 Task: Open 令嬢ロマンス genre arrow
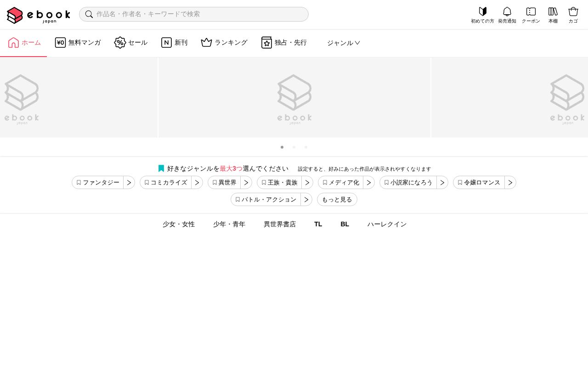click(510, 183)
